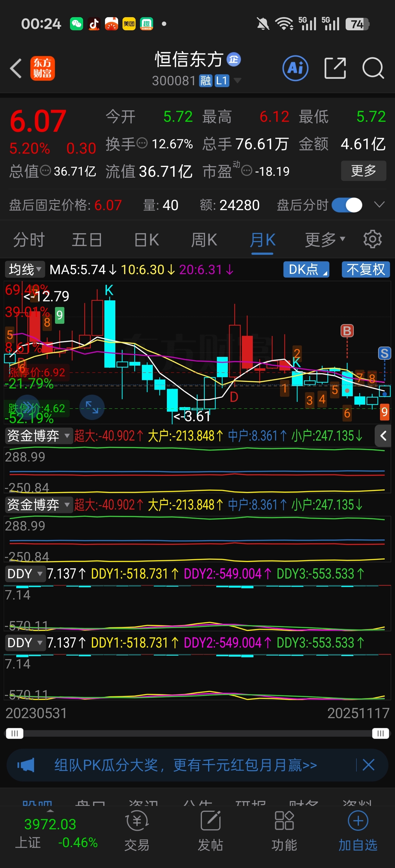Tap the L1 level badge
The image size is (395, 868).
(x=222, y=81)
